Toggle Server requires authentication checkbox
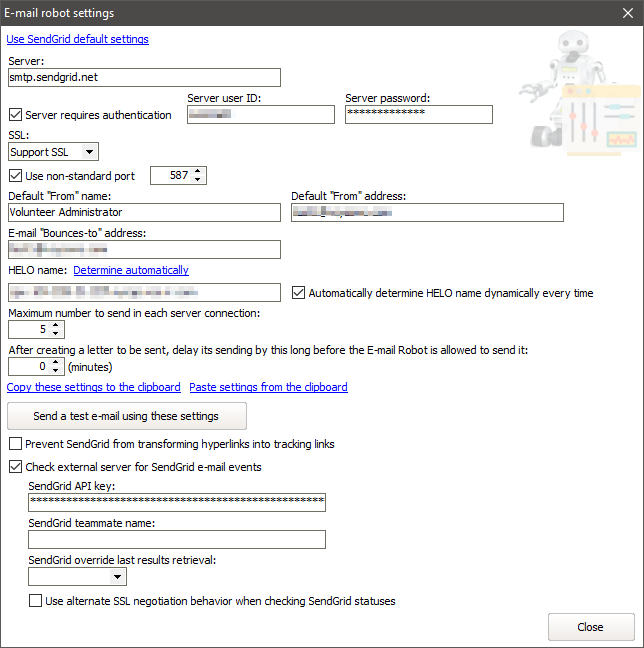The height and width of the screenshot is (648, 644). pyautogui.click(x=15, y=115)
